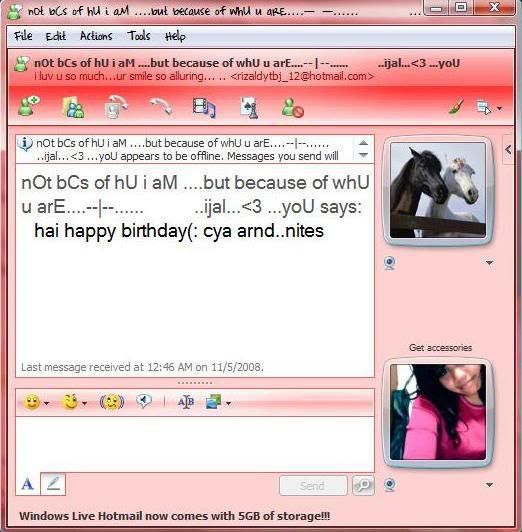Open the Edit menu

tap(56, 36)
